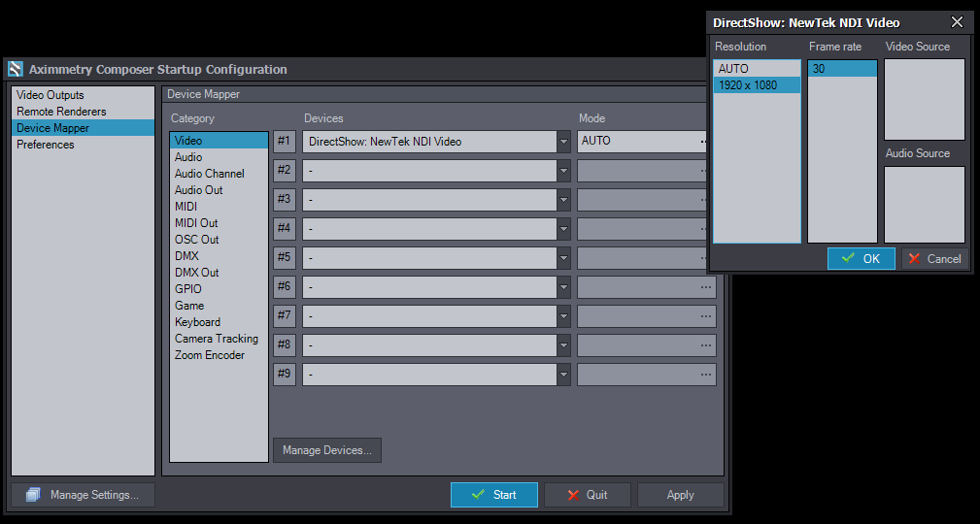Screen dimensions: 980x524
Task: Click the Aximmetry logo in the title bar
Action: (15, 70)
